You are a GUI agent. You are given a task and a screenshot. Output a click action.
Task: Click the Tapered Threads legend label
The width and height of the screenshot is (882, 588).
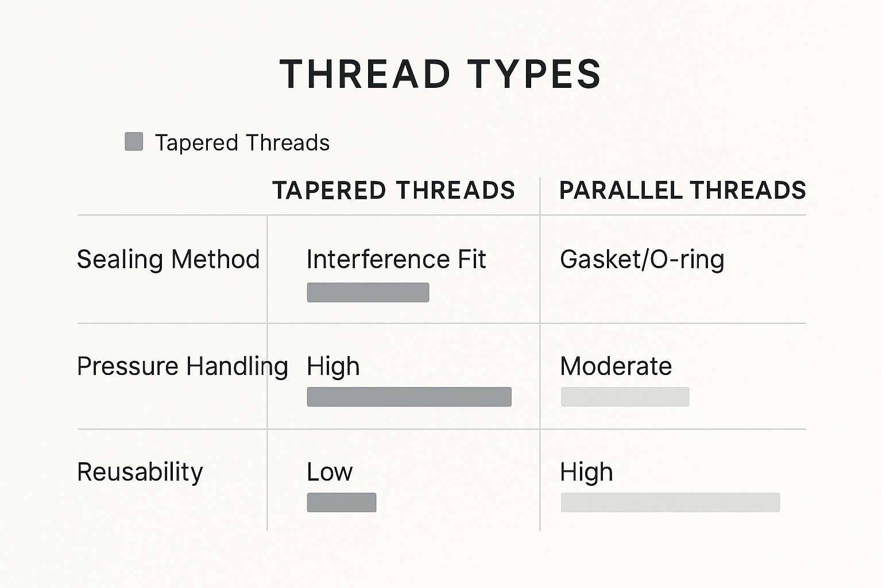coord(242,143)
